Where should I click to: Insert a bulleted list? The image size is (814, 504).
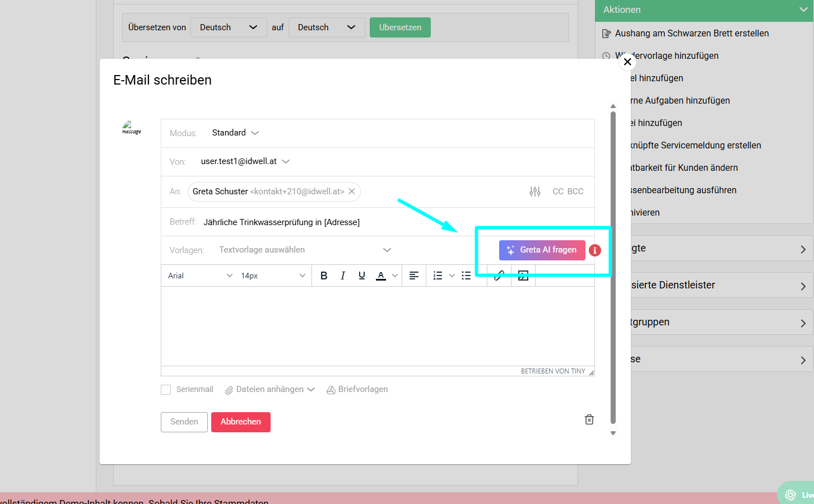(x=466, y=276)
